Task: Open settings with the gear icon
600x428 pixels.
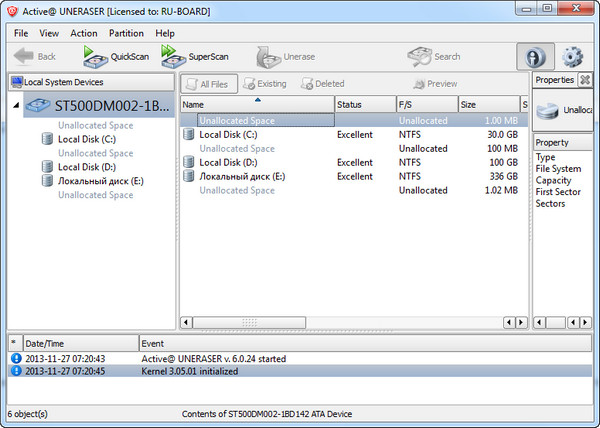Action: tap(573, 57)
